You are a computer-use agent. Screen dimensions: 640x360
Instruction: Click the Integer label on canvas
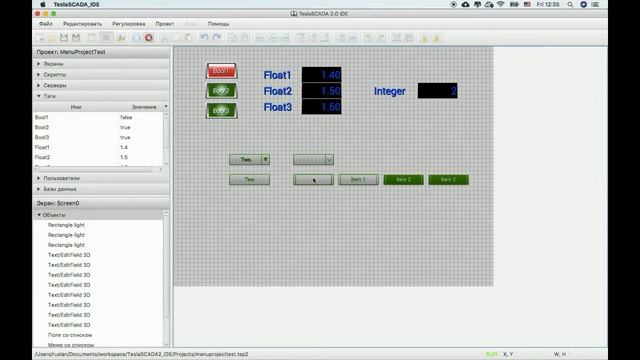point(390,91)
